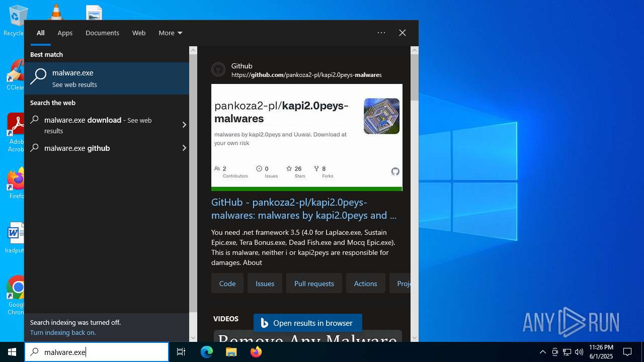Viewport: 644px width, 362px height.
Task: Click the Pull requests button
Action: tap(314, 284)
